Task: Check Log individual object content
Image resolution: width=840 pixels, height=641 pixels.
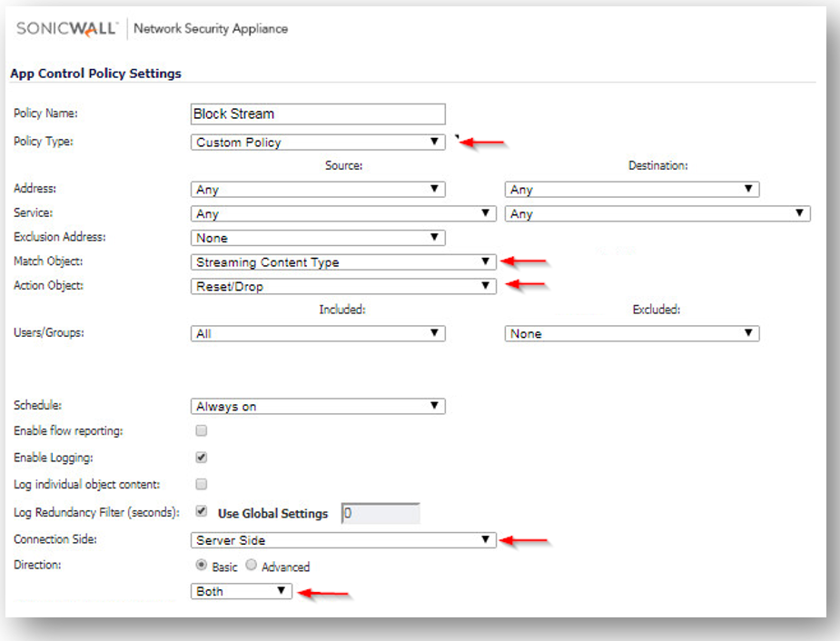Action: [x=202, y=484]
